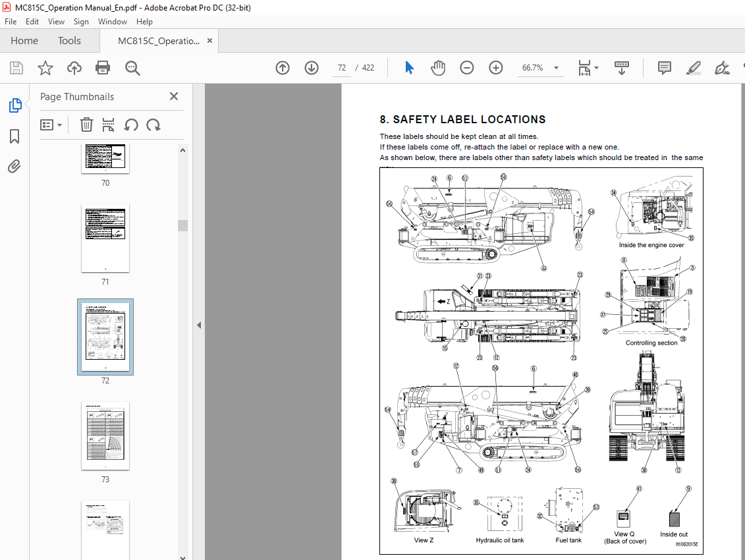Viewport: 745px width, 560px height.
Task: Click the page number field showing 72
Action: (342, 68)
